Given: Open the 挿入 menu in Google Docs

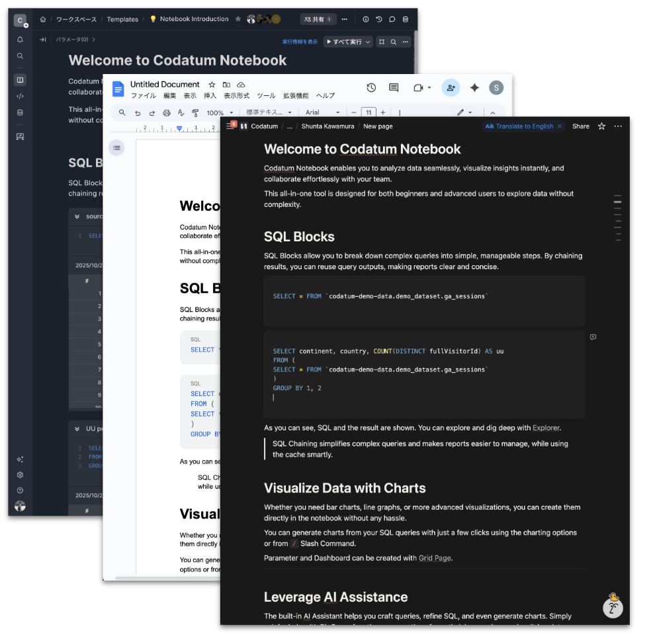Looking at the screenshot, I should click(210, 96).
